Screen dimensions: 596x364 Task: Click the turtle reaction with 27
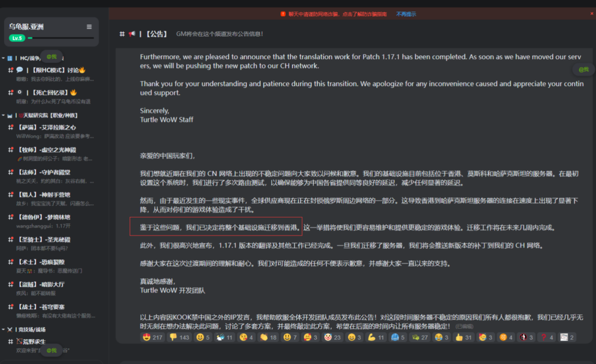pyautogui.click(x=420, y=337)
